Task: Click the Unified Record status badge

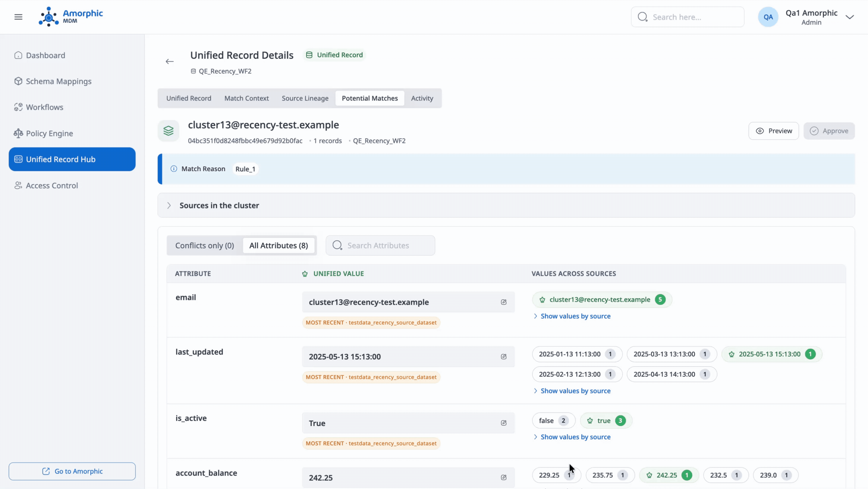Action: coord(334,55)
